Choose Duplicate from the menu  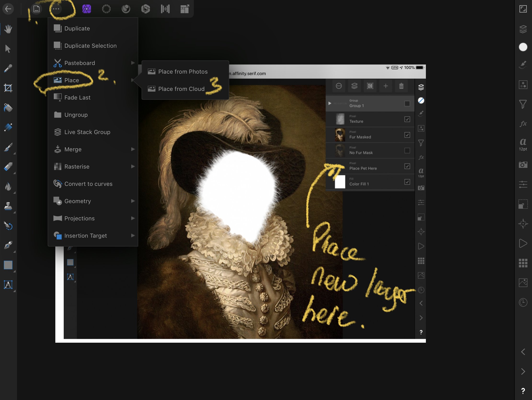coord(93,28)
